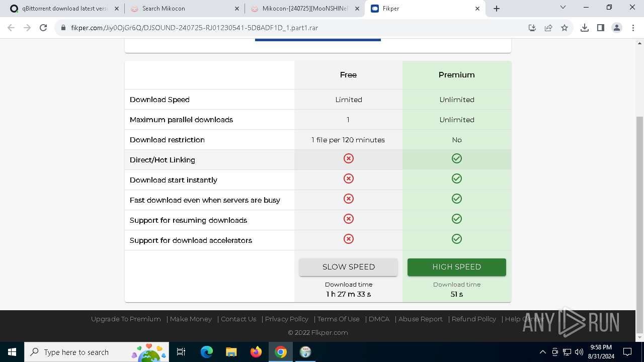Open Microsoft Edge from the taskbar
Viewport: 644px width, 362px height.
click(207, 352)
